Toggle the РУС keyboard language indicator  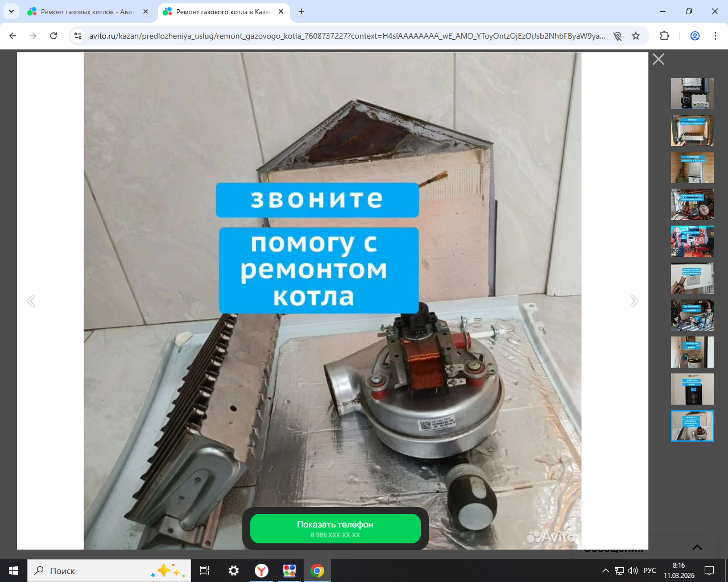(x=650, y=571)
